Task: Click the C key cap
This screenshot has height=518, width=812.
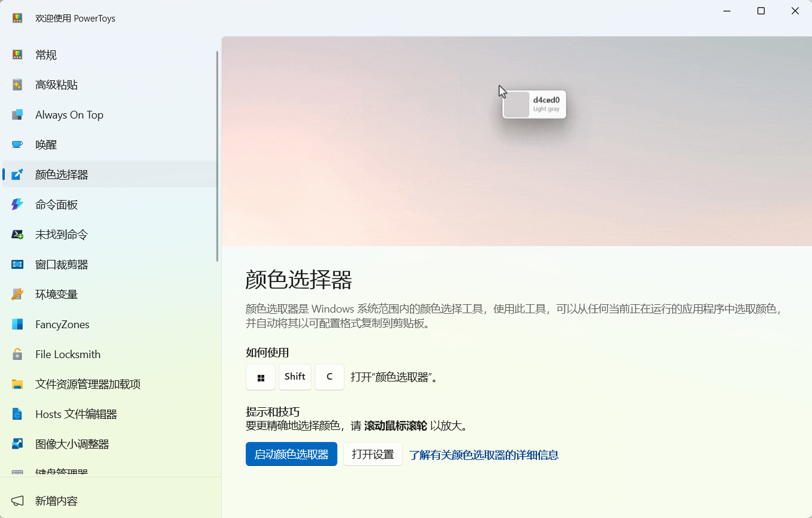Action: [x=330, y=377]
